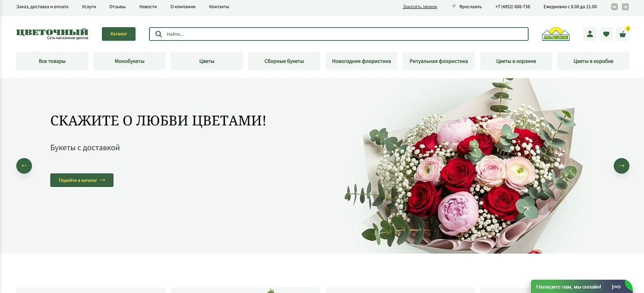Switch to the Цветы в коробке tab
644x293 pixels.
tap(593, 60)
